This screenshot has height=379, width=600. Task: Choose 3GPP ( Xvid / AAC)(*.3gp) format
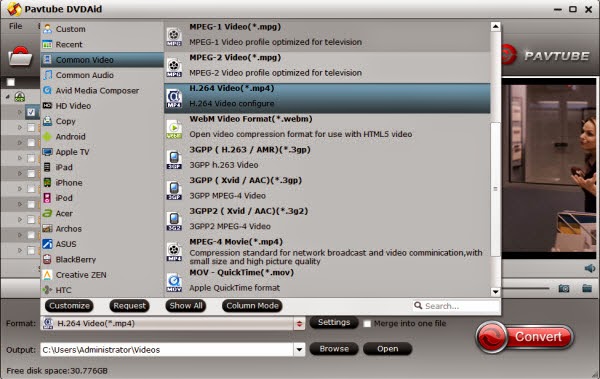(x=327, y=190)
